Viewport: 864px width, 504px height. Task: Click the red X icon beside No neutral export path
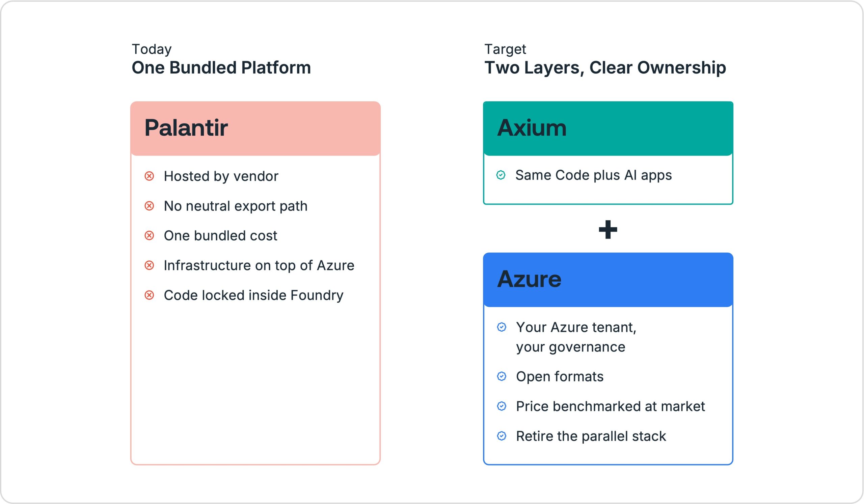(x=149, y=206)
